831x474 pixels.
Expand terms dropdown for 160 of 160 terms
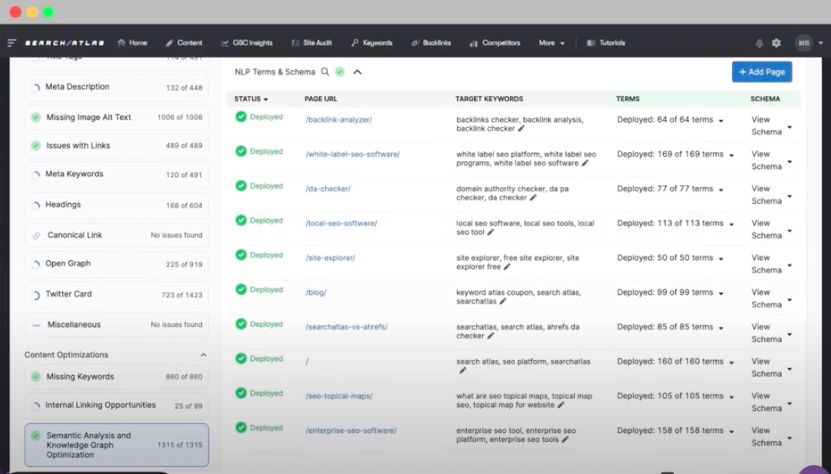[x=731, y=363]
